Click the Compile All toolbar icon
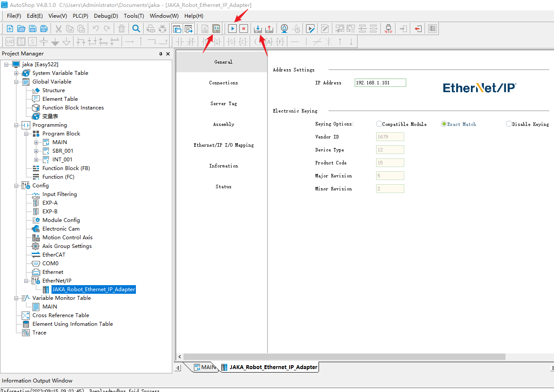The image size is (554, 392). (x=216, y=29)
